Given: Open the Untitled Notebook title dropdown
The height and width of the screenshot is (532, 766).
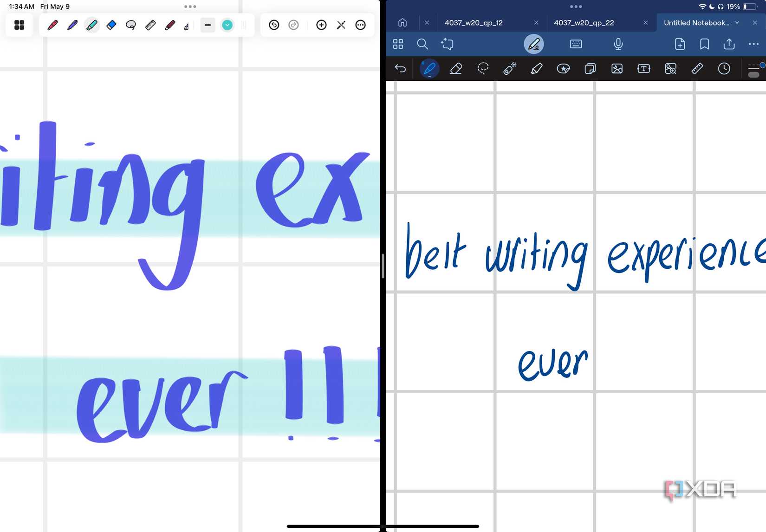Looking at the screenshot, I should [738, 22].
